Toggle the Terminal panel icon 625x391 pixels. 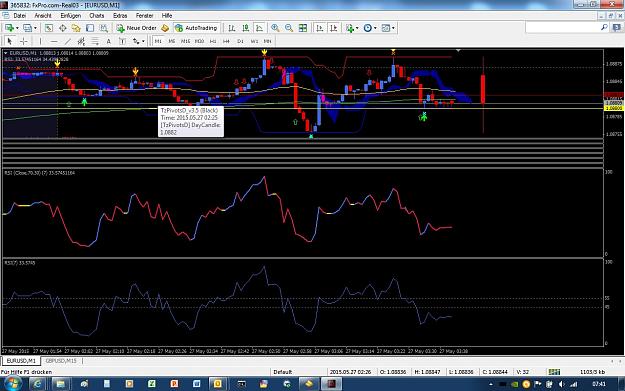click(90, 28)
